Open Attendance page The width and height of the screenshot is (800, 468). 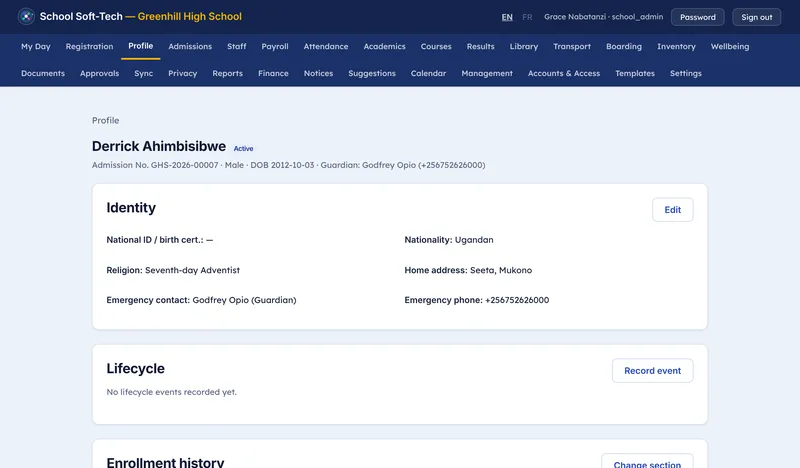click(326, 46)
